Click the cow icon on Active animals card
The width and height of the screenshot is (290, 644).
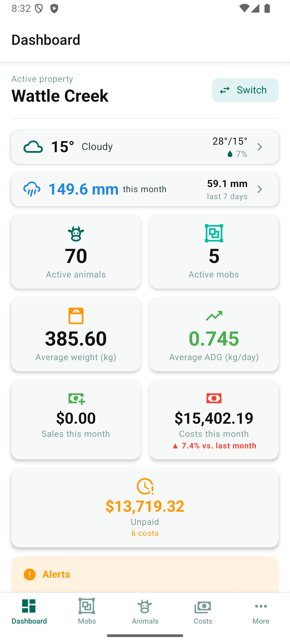[76, 233]
